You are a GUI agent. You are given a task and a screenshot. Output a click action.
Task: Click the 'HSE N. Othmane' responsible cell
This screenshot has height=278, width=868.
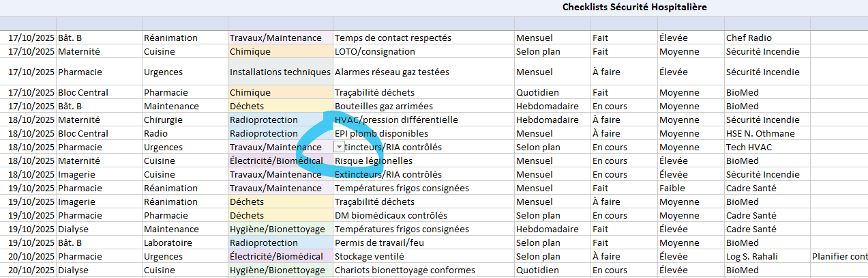(x=760, y=133)
